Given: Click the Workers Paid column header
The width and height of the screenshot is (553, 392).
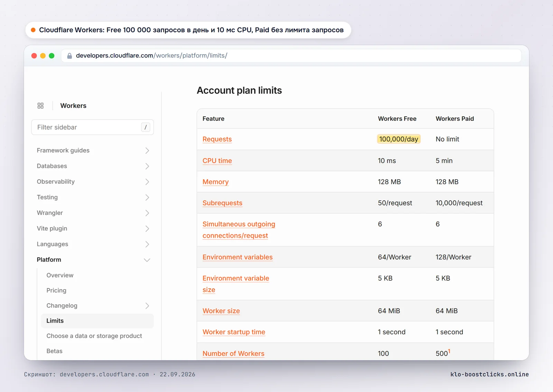Looking at the screenshot, I should [455, 119].
